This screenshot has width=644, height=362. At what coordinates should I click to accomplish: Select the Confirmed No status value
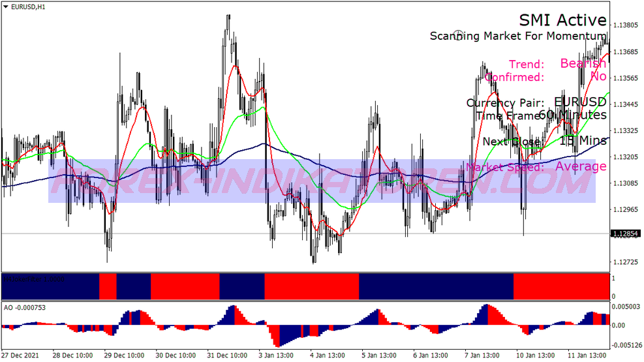[598, 76]
